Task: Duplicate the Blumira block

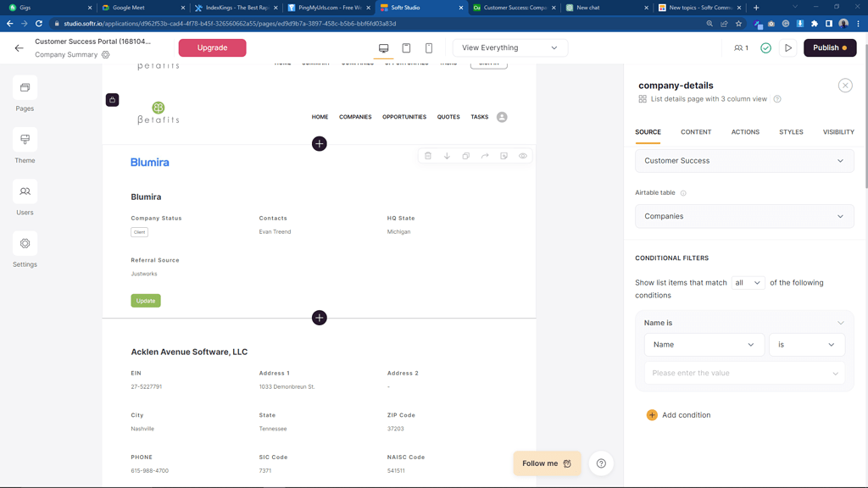Action: click(x=465, y=156)
